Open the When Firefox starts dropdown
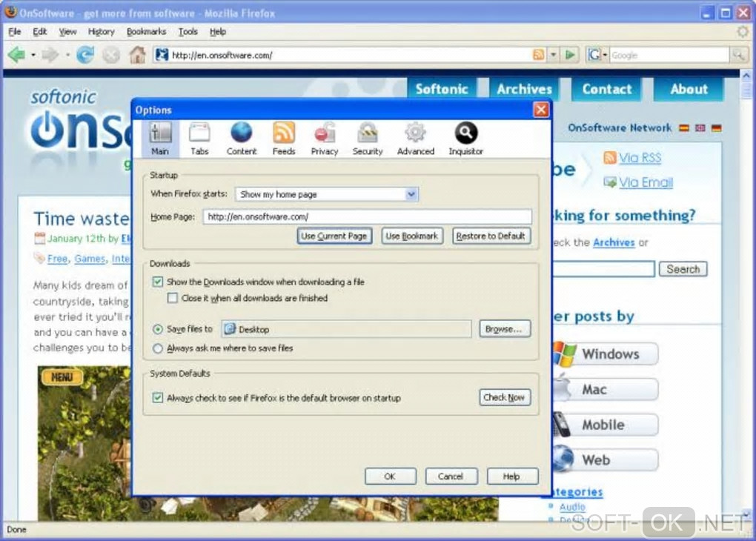Screen dimensions: 756x541 pos(327,194)
